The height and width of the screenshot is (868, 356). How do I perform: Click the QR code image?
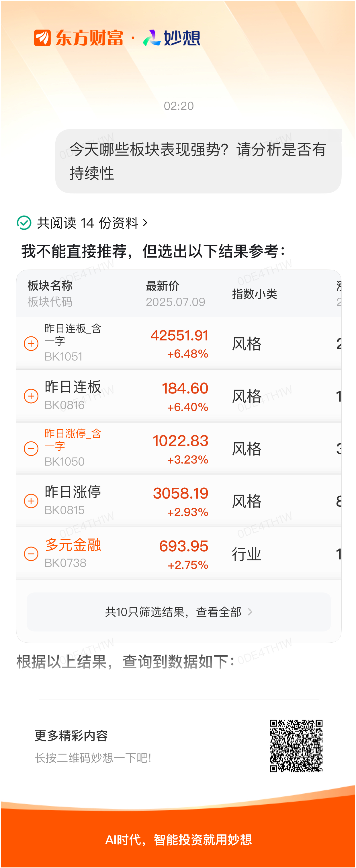tap(296, 746)
